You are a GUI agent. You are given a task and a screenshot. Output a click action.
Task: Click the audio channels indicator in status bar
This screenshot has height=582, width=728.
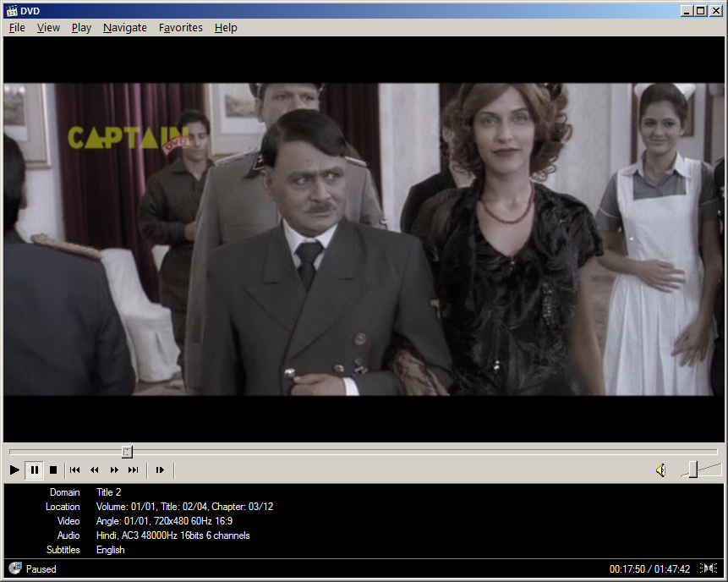tap(709, 568)
